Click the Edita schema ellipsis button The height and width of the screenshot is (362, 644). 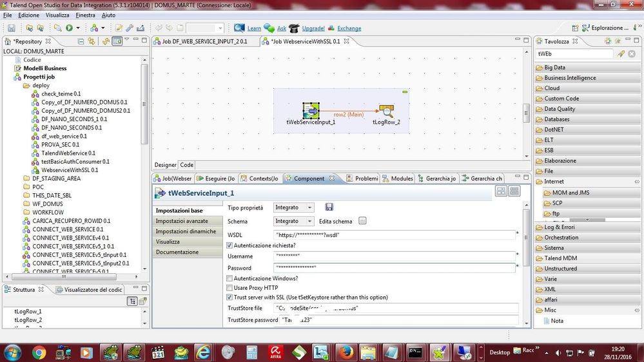click(x=362, y=221)
